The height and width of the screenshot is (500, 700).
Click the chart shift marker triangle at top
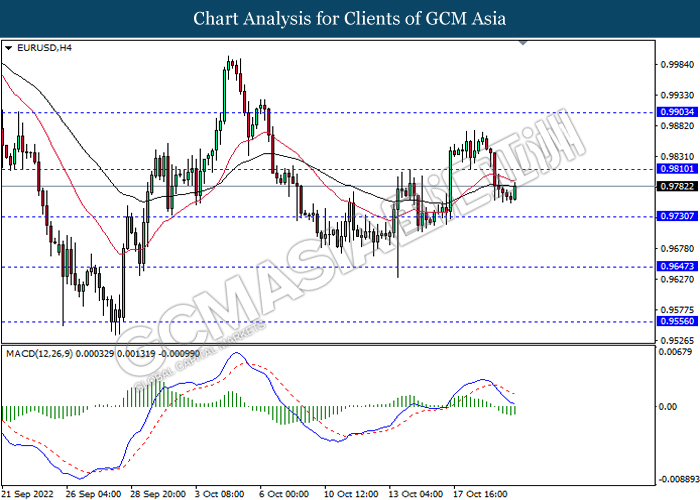point(523,43)
